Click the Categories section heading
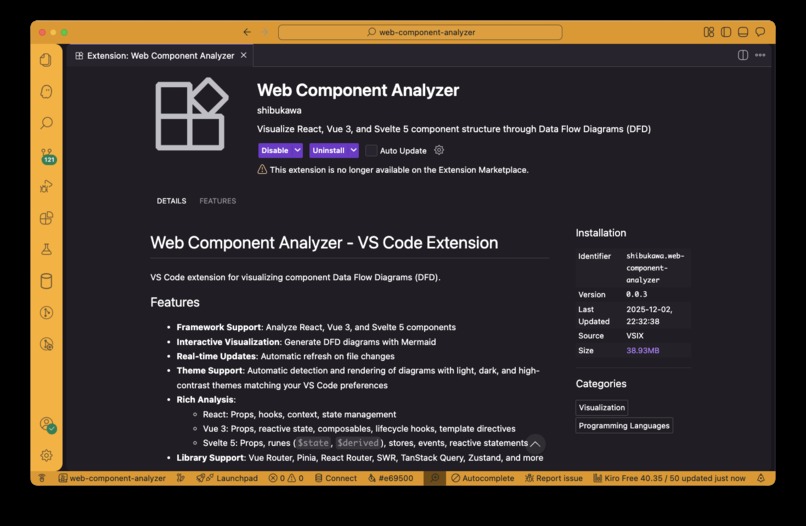This screenshot has height=526, width=806. pyautogui.click(x=601, y=384)
